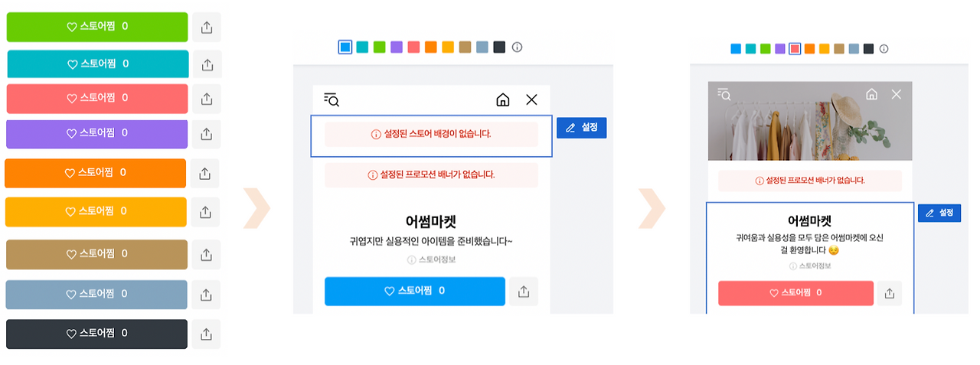
Task: Open the menu search icon in middle preview
Action: pos(332,99)
